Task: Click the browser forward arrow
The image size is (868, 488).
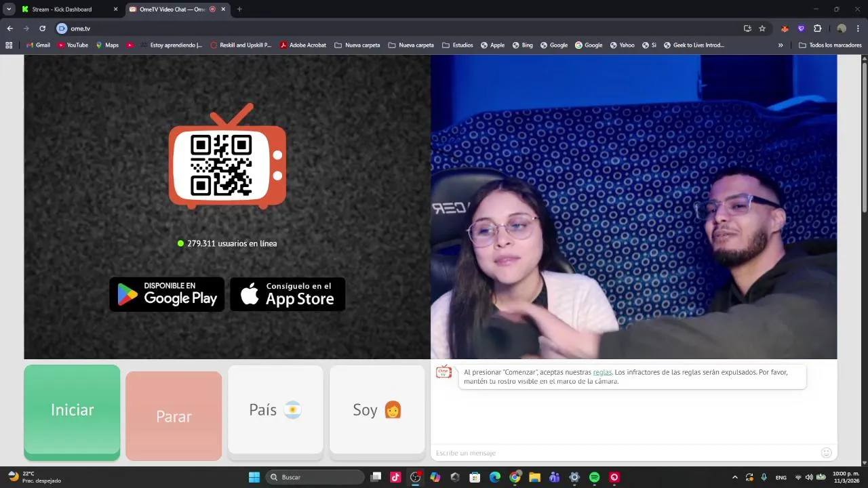Action: pos(26,28)
